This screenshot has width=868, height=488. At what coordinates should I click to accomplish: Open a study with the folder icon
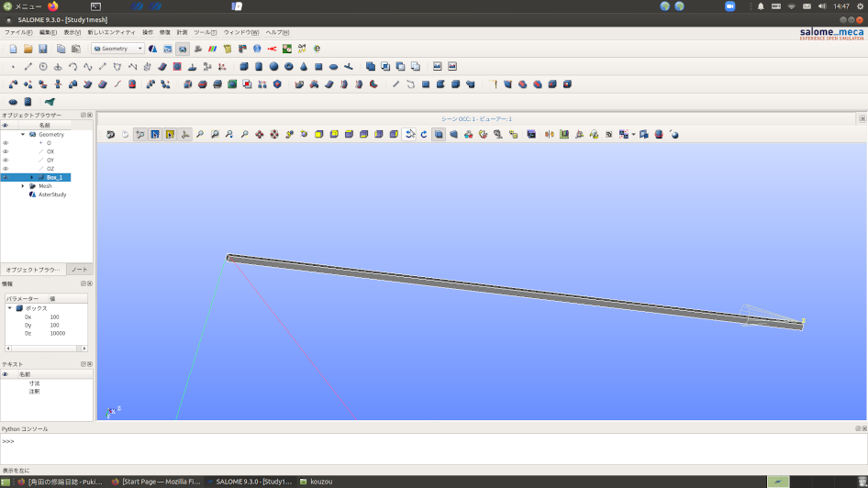[x=28, y=49]
